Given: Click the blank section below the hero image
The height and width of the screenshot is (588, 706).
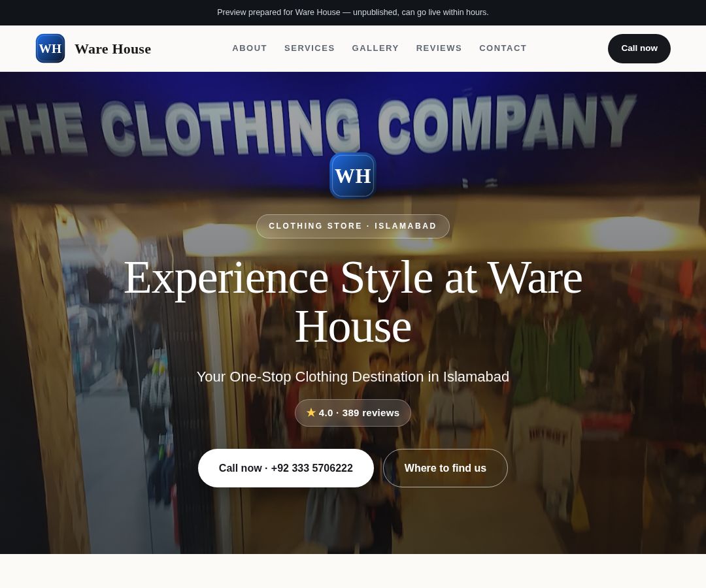Looking at the screenshot, I should (x=353, y=571).
